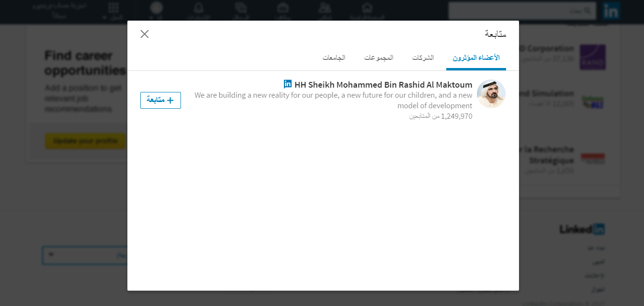Viewport: 644px width, 306px height.
Task: Close the متابعة dialog with the X
Action: click(145, 34)
